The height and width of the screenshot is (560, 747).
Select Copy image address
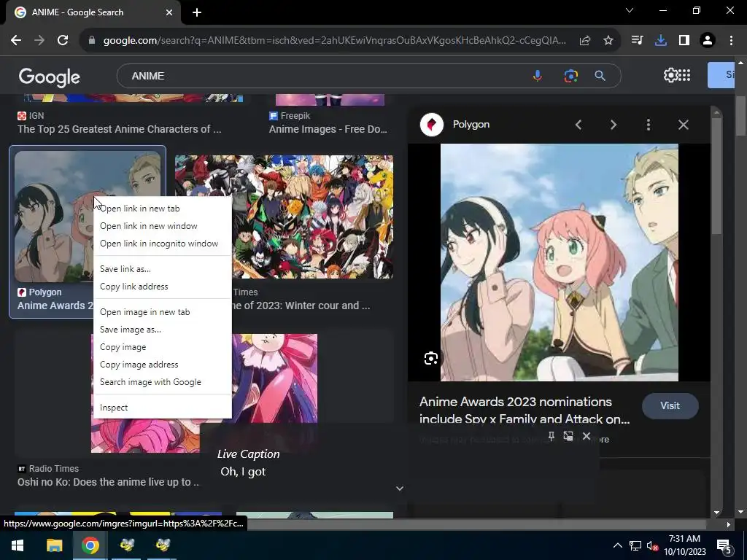[x=163, y=365]
